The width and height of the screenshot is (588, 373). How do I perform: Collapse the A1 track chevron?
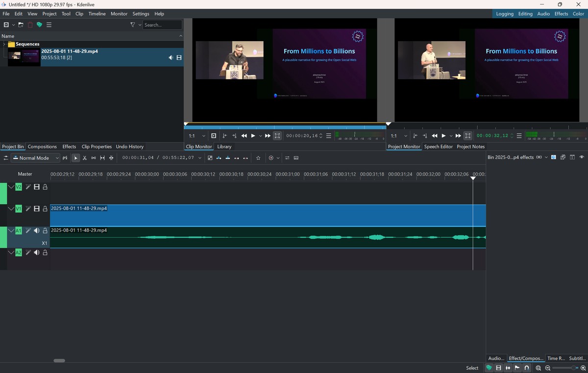tap(11, 231)
